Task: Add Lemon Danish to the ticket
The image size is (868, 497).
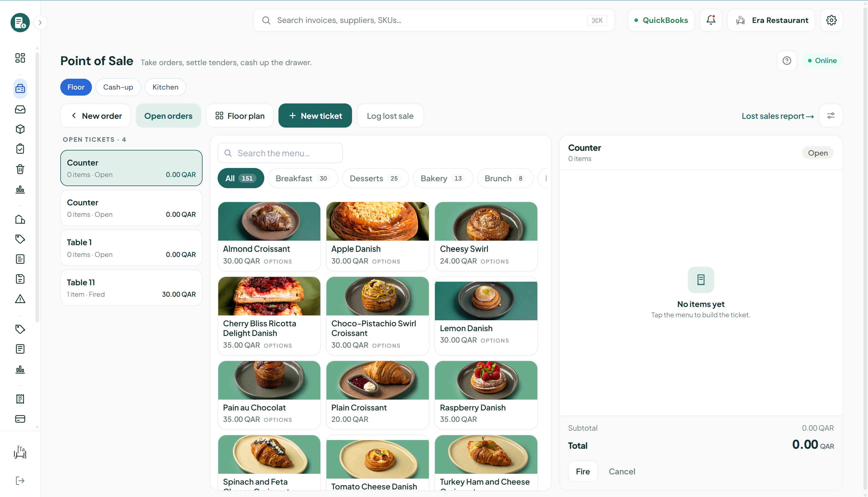Action: click(486, 316)
